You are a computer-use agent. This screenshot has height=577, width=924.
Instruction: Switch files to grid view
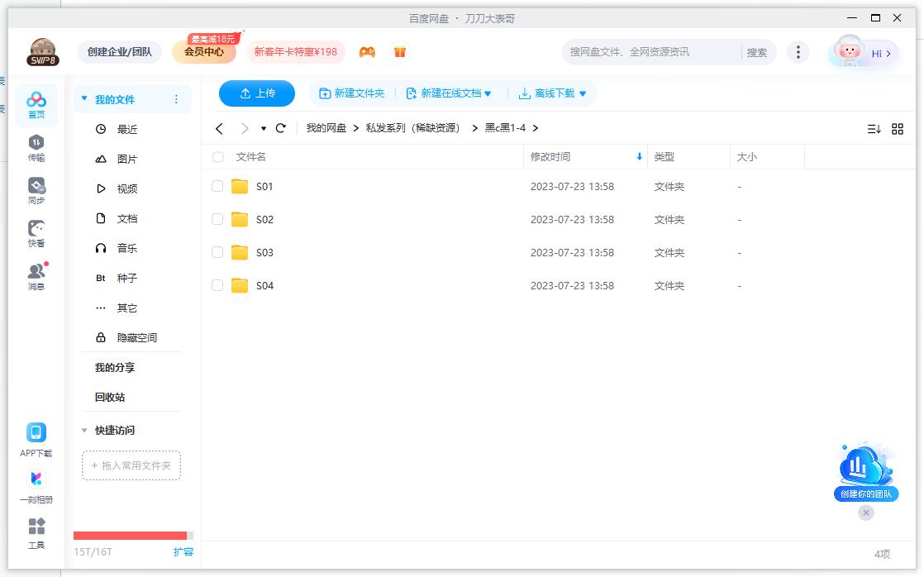tap(898, 128)
